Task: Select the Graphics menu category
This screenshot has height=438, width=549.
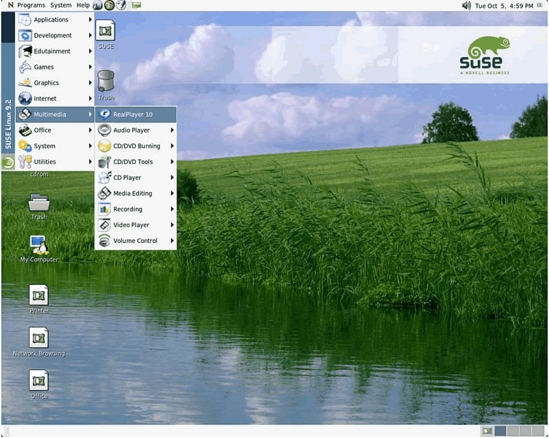Action: [55, 83]
